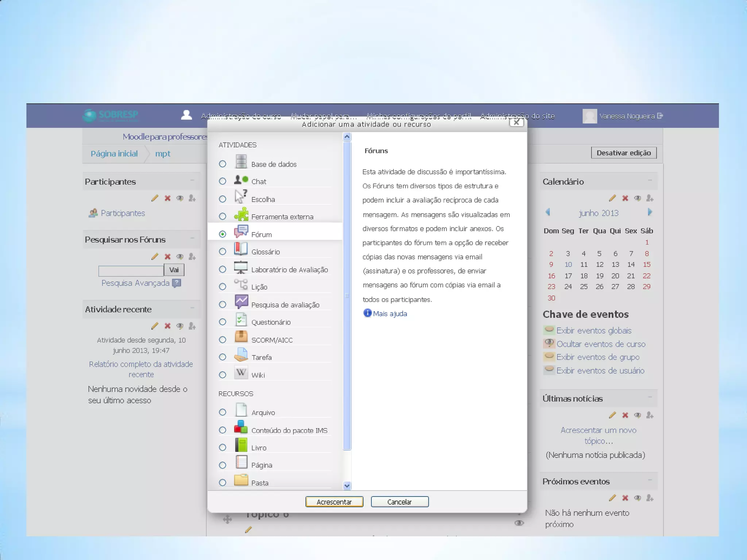Screen dimensions: 747x560
Task: Hide the Últimas notícias block with the eye icon
Action: coord(638,415)
